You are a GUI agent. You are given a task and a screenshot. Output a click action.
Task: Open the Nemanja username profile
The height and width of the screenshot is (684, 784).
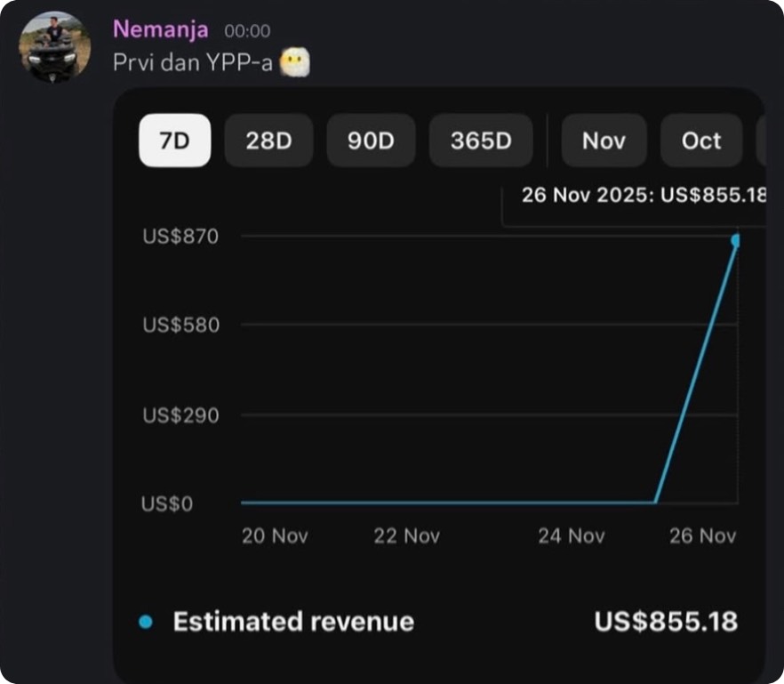point(160,29)
